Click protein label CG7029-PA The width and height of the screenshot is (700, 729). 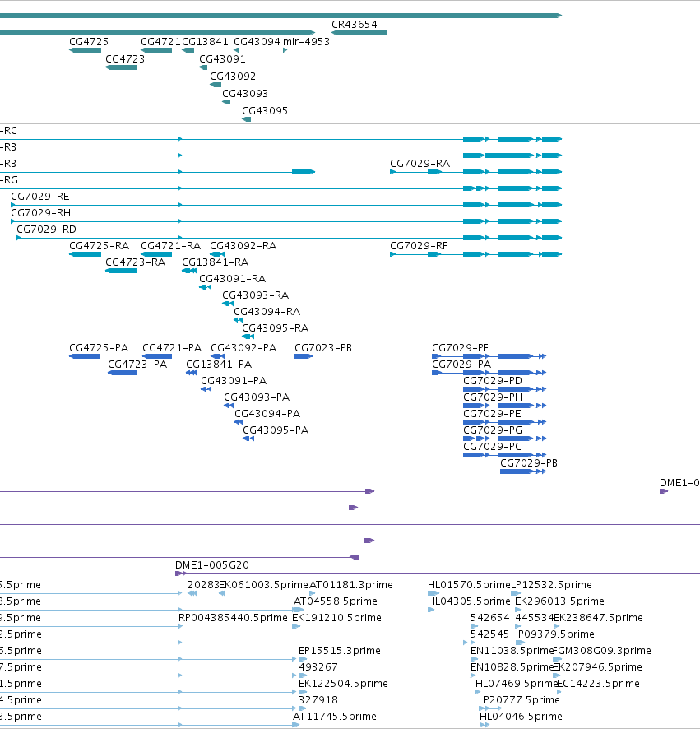pos(461,364)
